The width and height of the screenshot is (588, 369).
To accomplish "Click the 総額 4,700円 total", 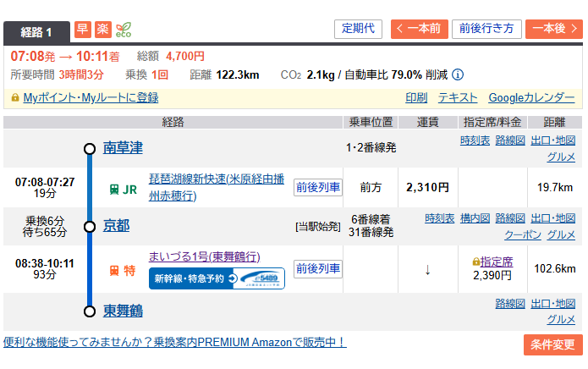I will click(x=171, y=56).
